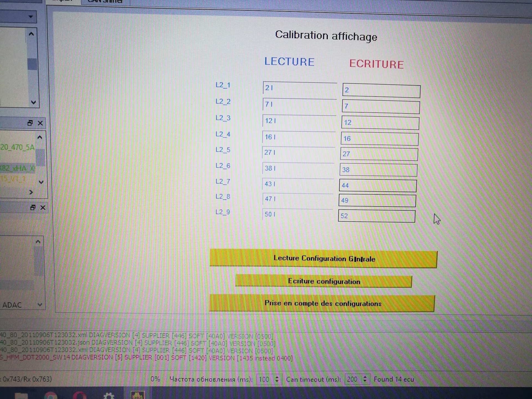Select the green 20_470_5A list entry
This screenshot has height=399, width=532.
[17, 147]
